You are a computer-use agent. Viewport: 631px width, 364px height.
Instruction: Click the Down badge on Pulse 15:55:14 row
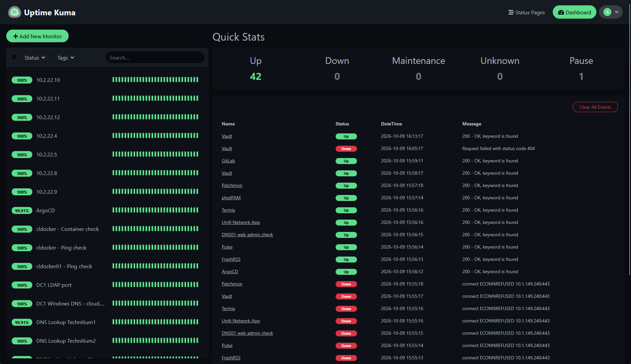[346, 346]
